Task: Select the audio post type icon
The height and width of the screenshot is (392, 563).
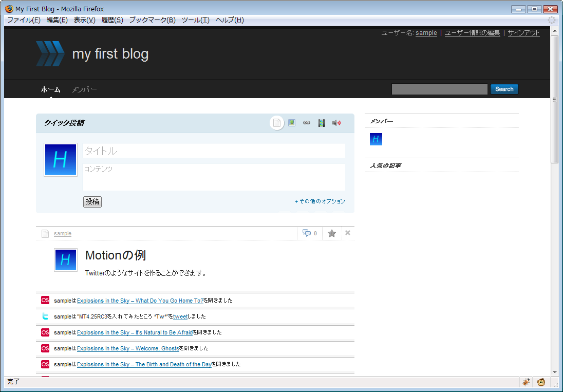Action: point(336,123)
